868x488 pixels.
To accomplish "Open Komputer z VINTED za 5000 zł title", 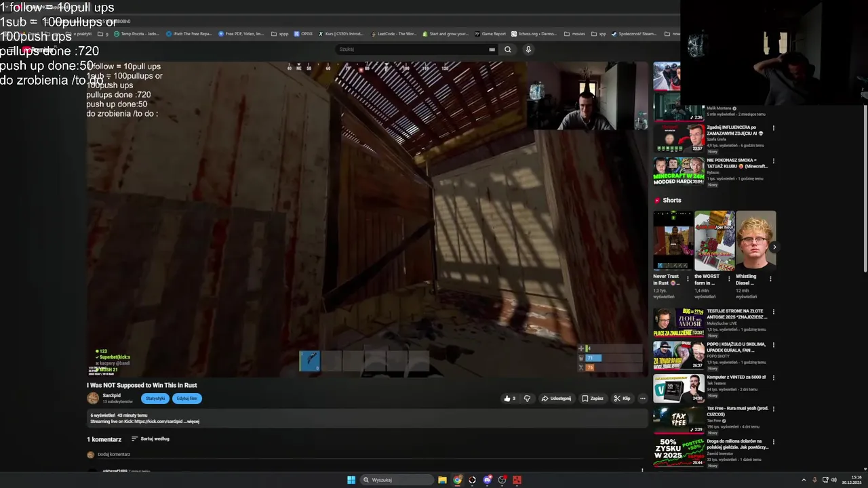I will tap(736, 377).
